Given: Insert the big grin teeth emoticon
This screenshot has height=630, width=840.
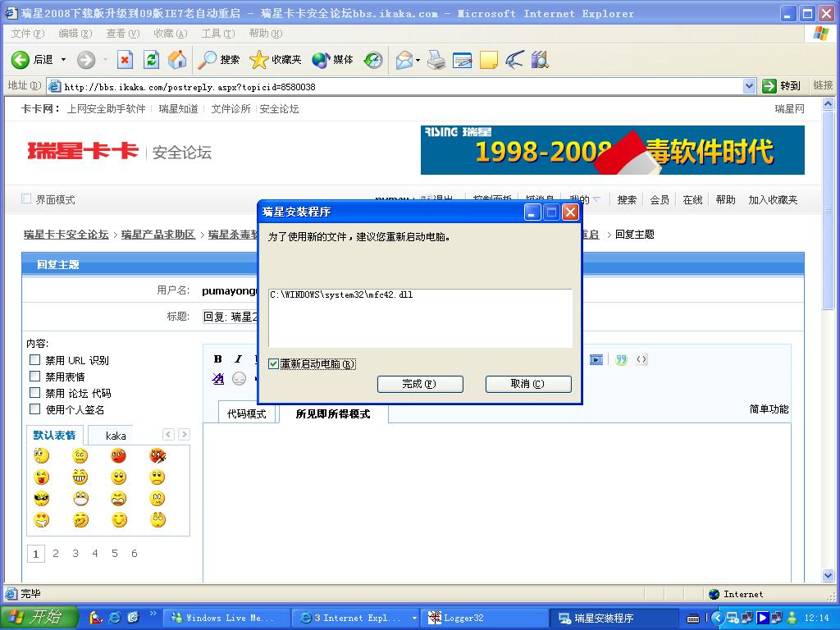Looking at the screenshot, I should 80,477.
